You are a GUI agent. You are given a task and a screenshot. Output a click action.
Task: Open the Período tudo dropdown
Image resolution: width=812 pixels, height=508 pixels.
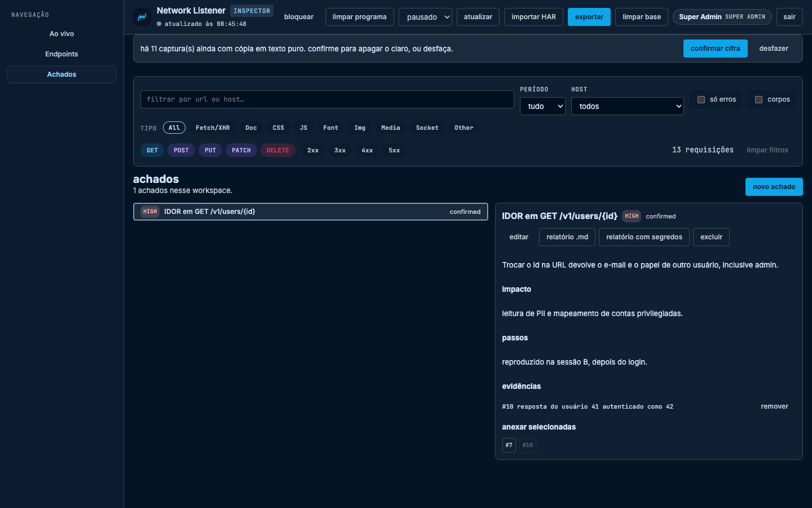point(542,106)
